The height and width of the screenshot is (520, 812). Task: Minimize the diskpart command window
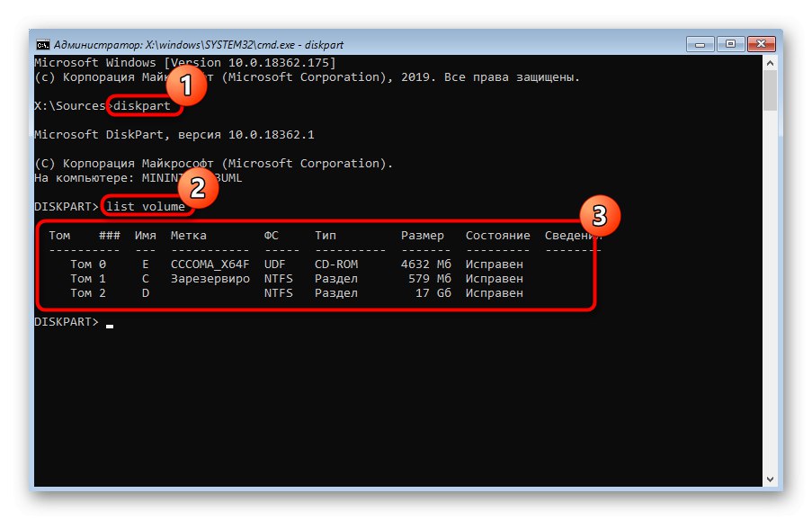700,45
